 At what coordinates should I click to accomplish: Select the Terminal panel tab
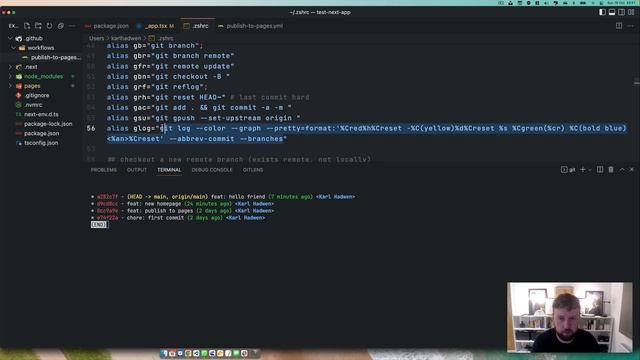pos(169,170)
